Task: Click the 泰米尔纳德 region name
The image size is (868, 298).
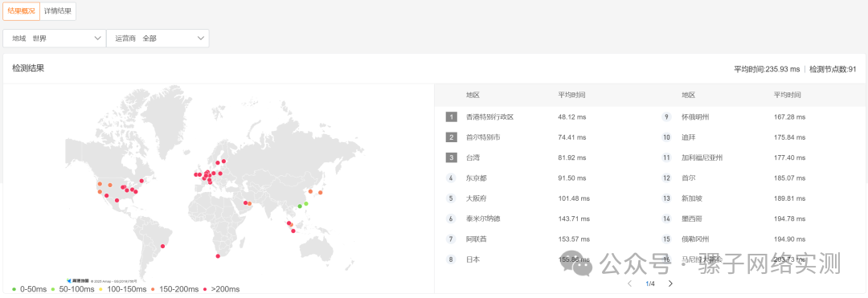Action: [x=483, y=219]
